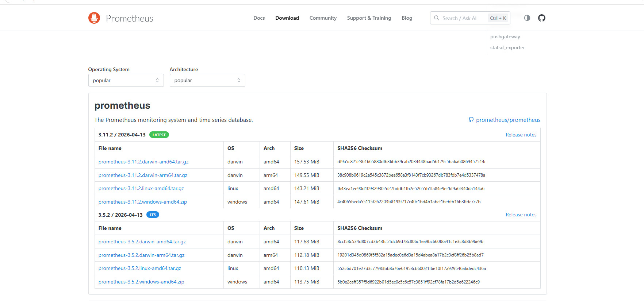The width and height of the screenshot is (644, 301).
Task: Click the Prometheus flame logo icon
Action: click(94, 18)
